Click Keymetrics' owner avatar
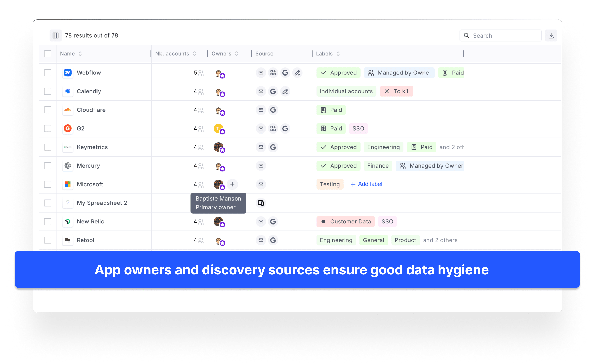The image size is (595, 364). tap(219, 147)
